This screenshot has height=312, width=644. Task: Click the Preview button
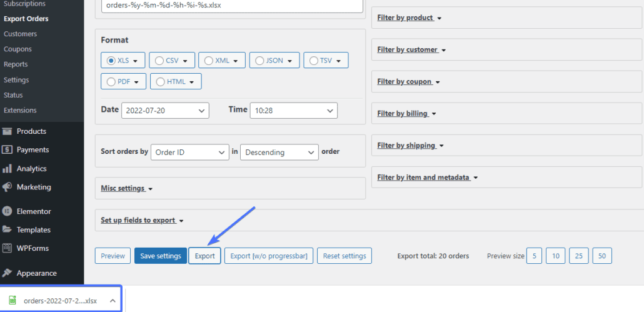point(113,256)
